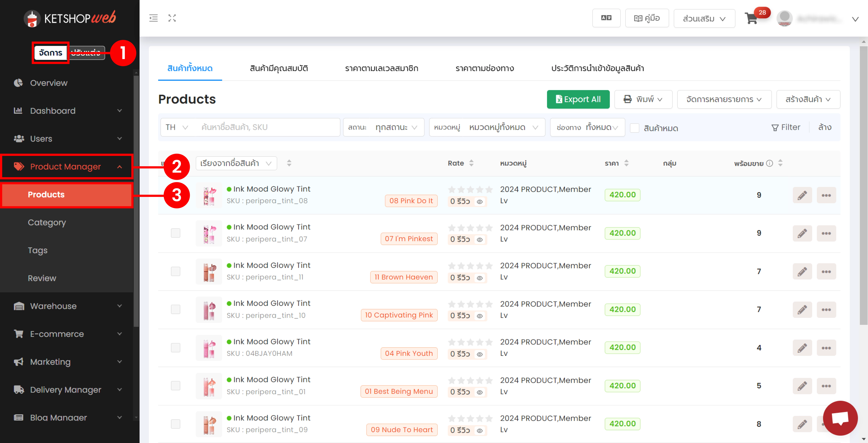
Task: Open the red chat support bubble
Action: tap(840, 418)
